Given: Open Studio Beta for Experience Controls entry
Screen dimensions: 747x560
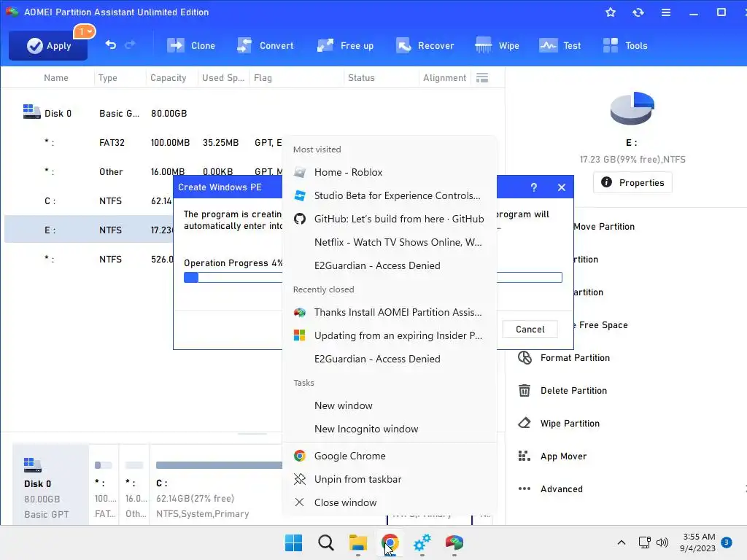Looking at the screenshot, I should pyautogui.click(x=390, y=195).
